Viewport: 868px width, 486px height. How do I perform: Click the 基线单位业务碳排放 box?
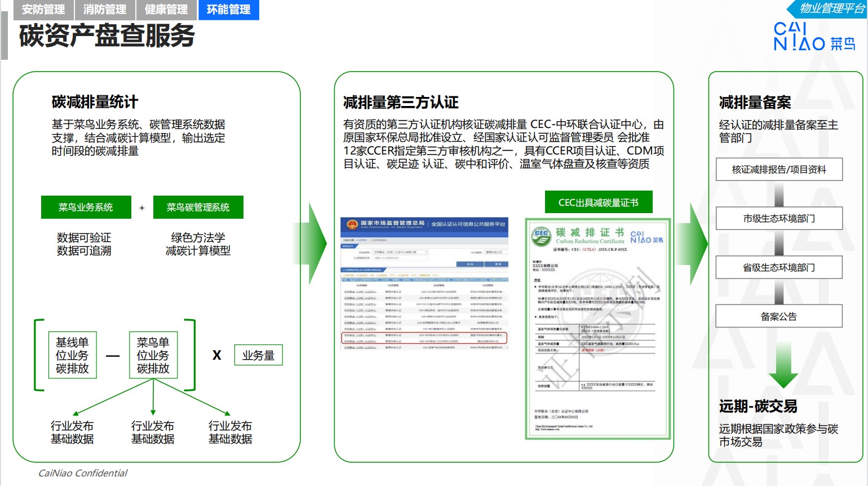(72, 355)
